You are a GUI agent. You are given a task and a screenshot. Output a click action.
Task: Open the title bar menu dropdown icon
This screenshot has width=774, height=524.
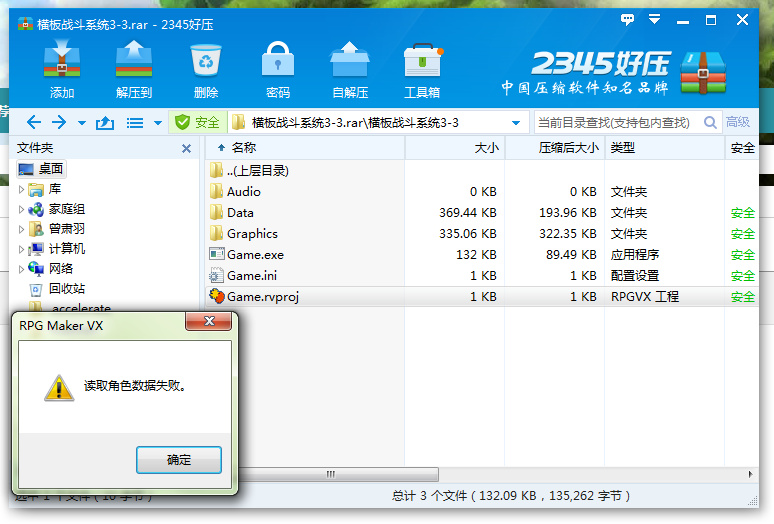(x=655, y=20)
